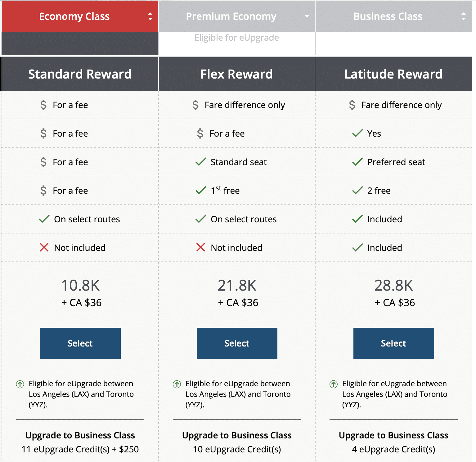This screenshot has width=476, height=462.
Task: Choose the Latitude Reward Select button
Action: pos(394,343)
